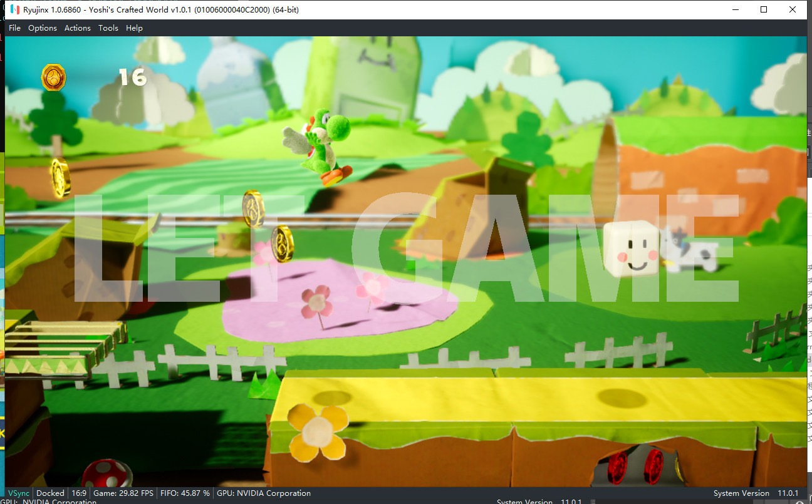
Task: Switch the Docked mode toggle
Action: tap(50, 493)
